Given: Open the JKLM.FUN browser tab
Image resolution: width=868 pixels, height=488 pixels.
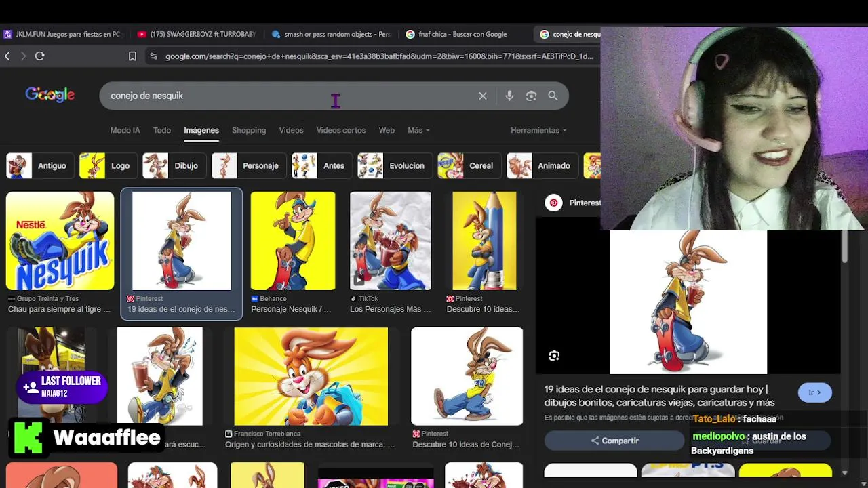Looking at the screenshot, I should tap(62, 34).
